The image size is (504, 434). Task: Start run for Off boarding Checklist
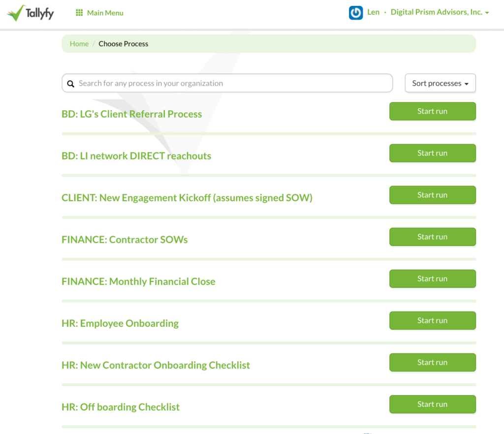click(x=432, y=404)
